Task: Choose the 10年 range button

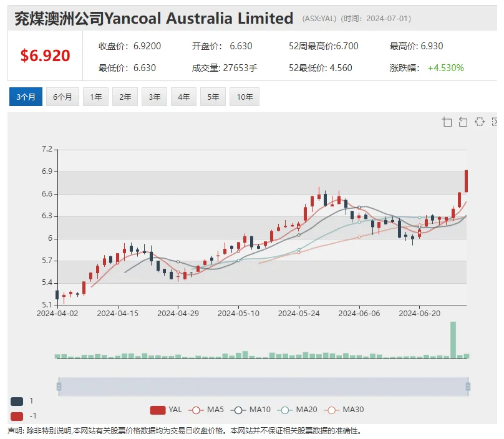Action: point(245,97)
